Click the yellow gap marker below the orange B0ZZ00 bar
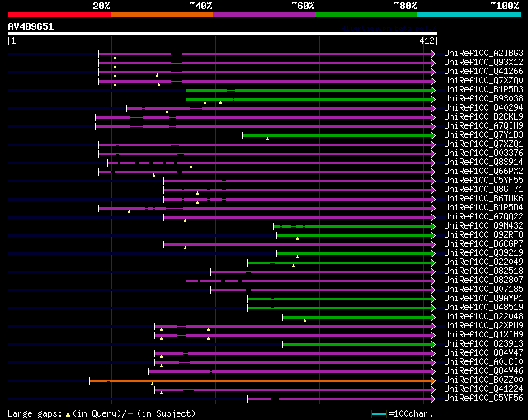The height and width of the screenshot is (420, 528). tap(152, 384)
